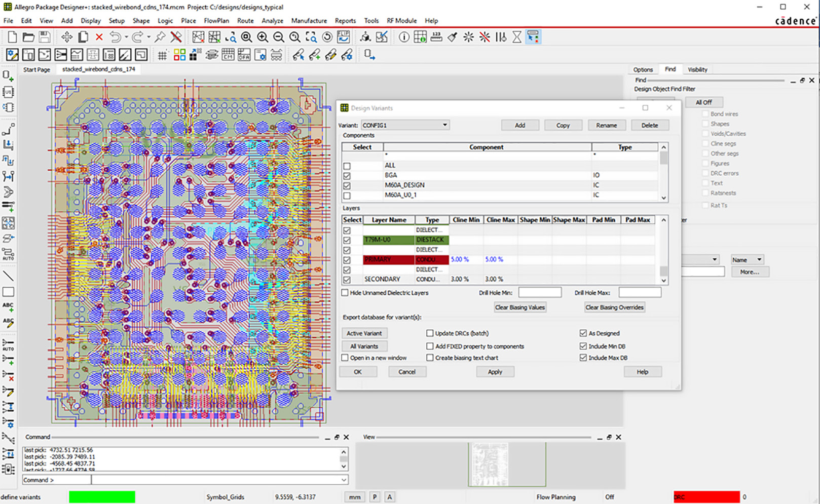Click the Active Variant export button
Image resolution: width=820 pixels, height=504 pixels.
coord(364,333)
